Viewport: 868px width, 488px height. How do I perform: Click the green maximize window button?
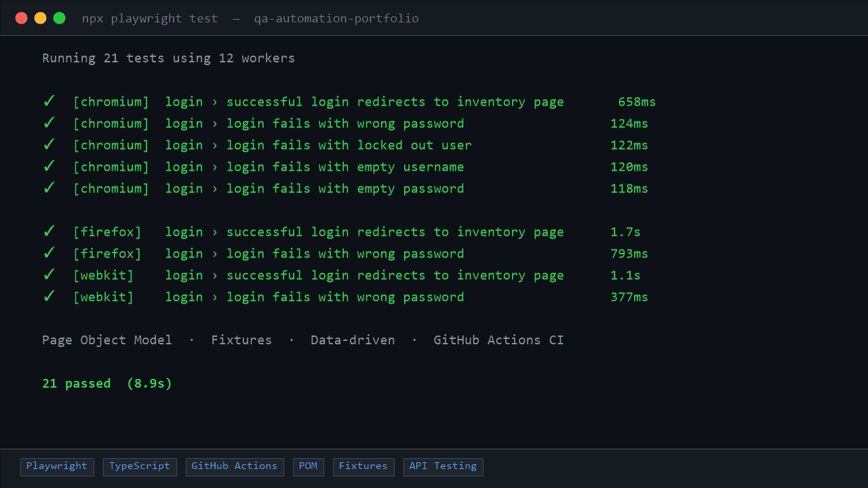59,18
